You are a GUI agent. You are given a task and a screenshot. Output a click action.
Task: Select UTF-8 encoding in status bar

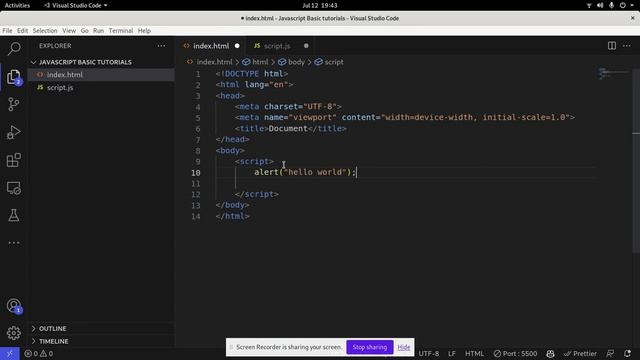(429, 353)
